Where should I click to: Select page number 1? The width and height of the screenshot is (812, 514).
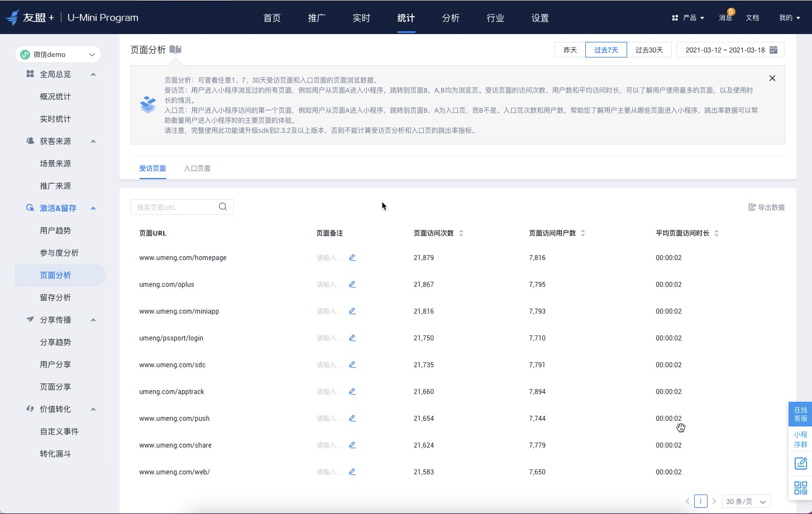[x=701, y=501]
